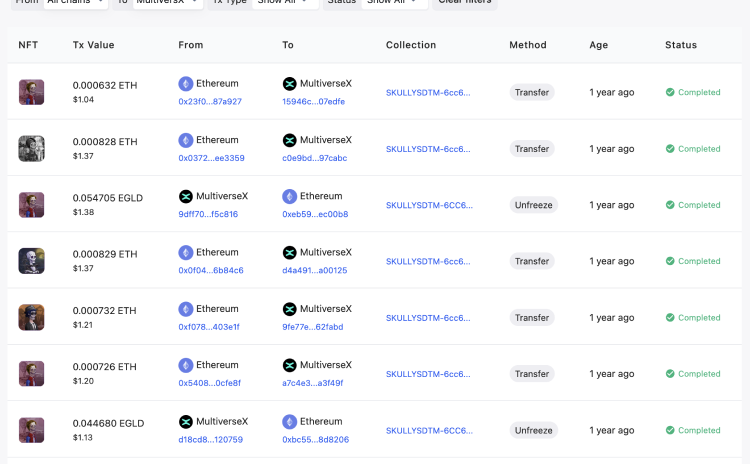Click the MultiversX icon above address a7c4e3...a3f49f

[289, 365]
